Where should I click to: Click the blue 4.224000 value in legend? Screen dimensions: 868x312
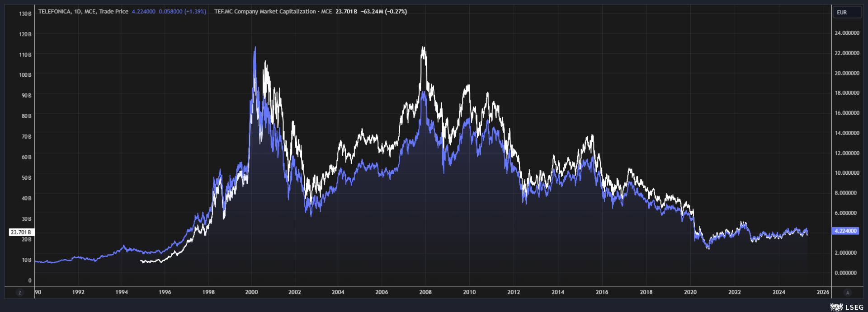[x=143, y=12]
